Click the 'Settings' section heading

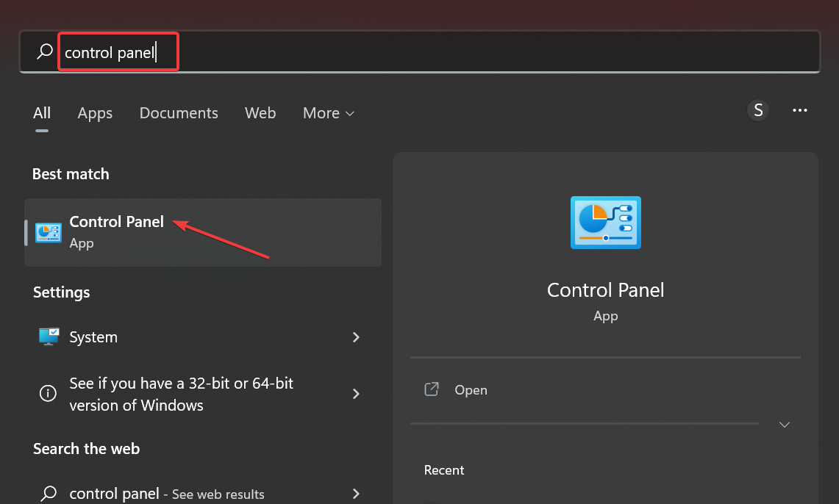(62, 292)
